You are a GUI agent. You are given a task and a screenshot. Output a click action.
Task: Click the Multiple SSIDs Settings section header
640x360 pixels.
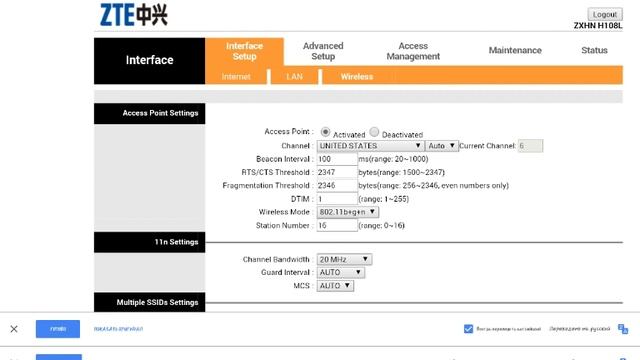pyautogui.click(x=150, y=302)
